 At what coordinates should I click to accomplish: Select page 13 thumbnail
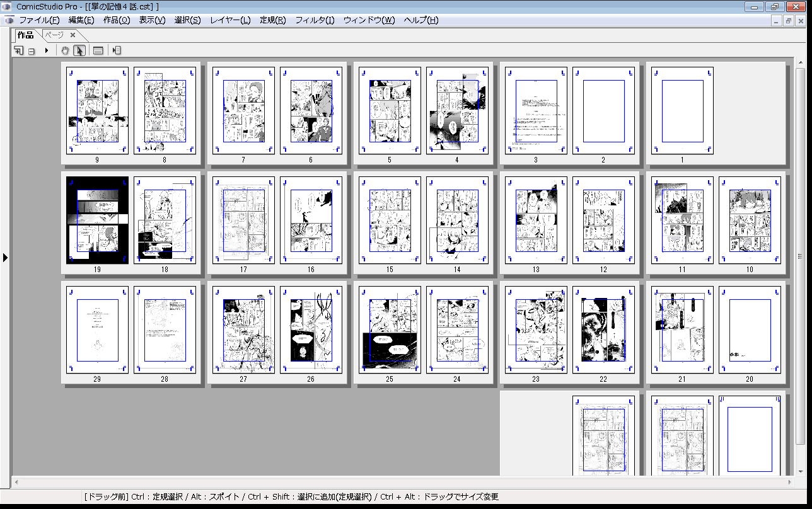[x=536, y=220]
